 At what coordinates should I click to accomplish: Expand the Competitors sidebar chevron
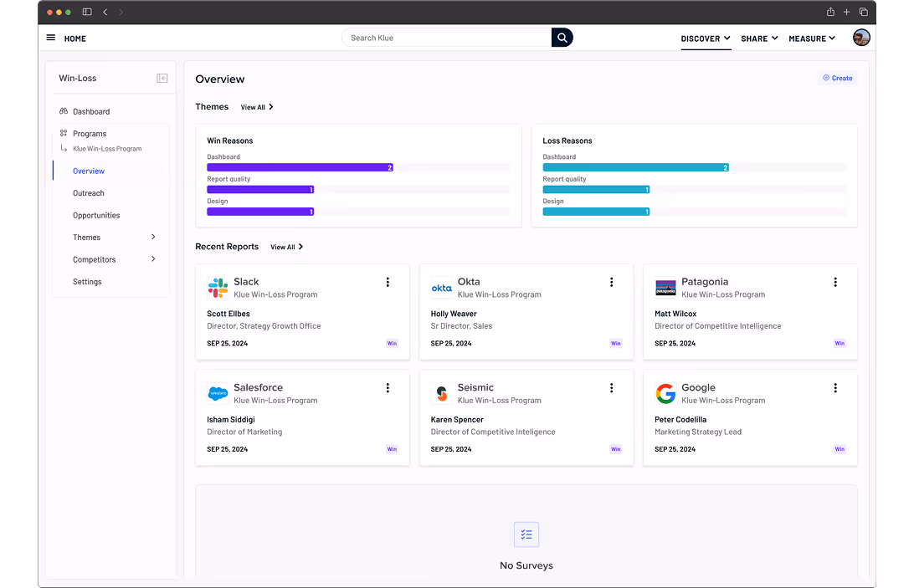(153, 258)
